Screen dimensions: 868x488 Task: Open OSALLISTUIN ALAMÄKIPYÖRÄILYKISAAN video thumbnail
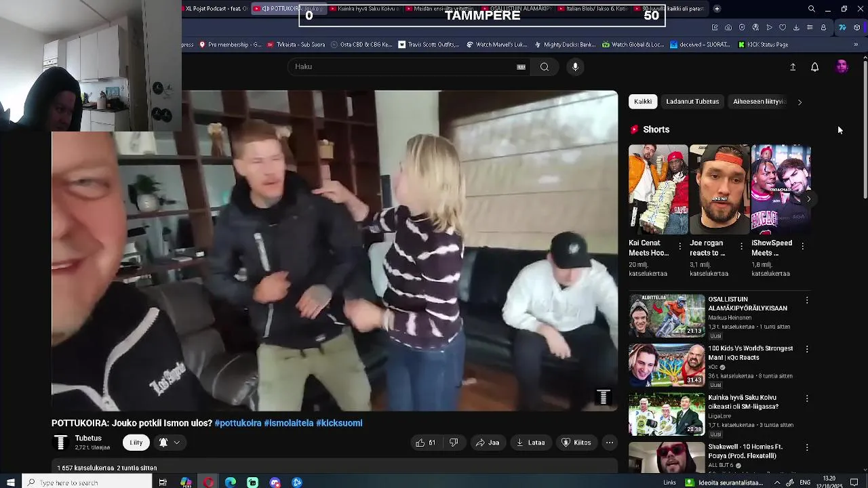(x=667, y=315)
